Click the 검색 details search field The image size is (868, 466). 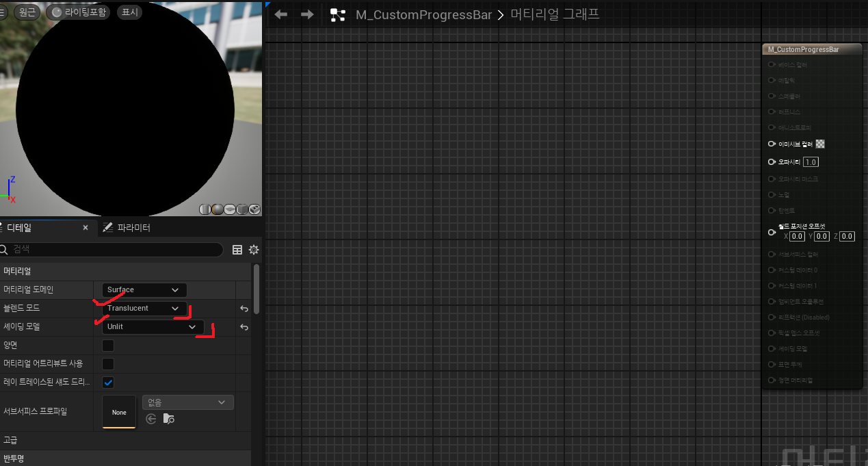point(111,250)
